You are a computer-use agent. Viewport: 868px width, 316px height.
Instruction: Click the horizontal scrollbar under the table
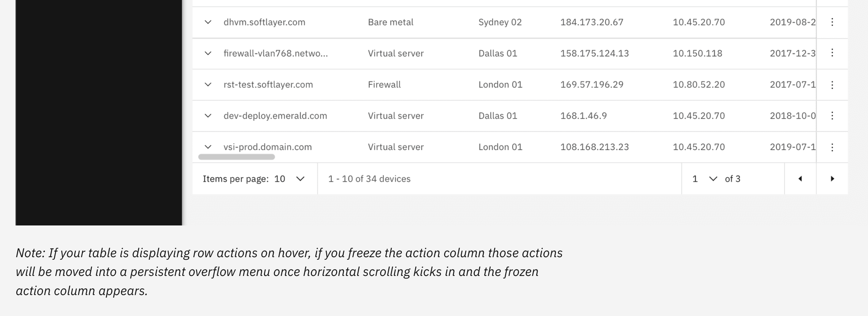coord(236,157)
